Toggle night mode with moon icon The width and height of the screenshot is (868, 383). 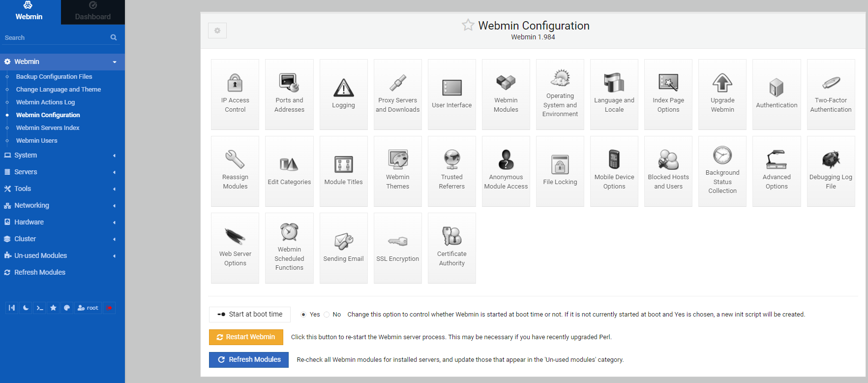pos(26,308)
